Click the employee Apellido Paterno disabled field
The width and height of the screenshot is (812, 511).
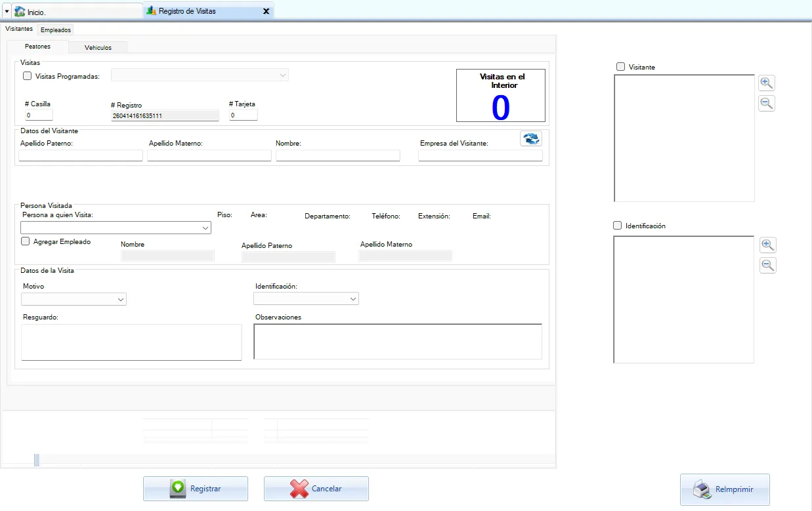(289, 257)
